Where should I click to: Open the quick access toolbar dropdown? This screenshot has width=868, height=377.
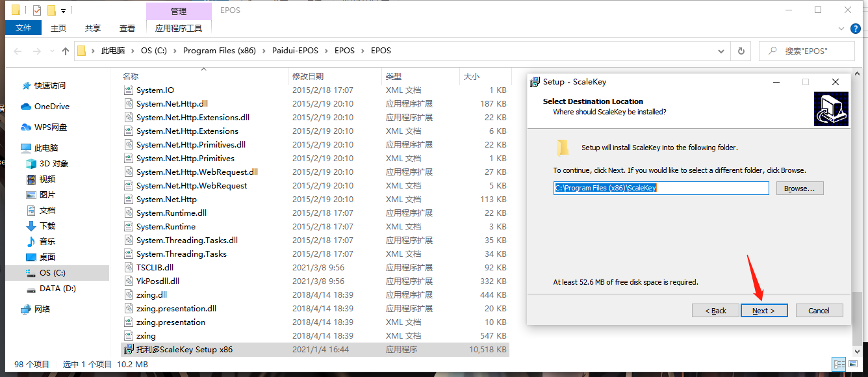63,10
